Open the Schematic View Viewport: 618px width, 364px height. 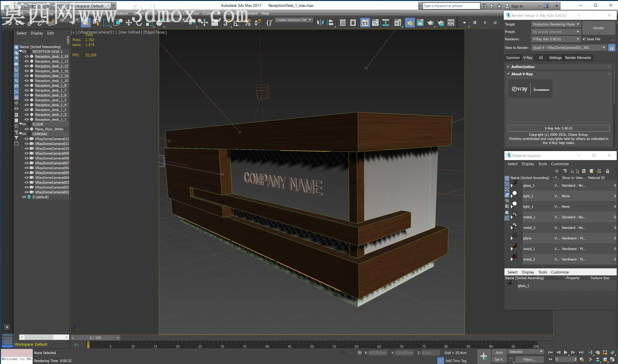(386, 23)
